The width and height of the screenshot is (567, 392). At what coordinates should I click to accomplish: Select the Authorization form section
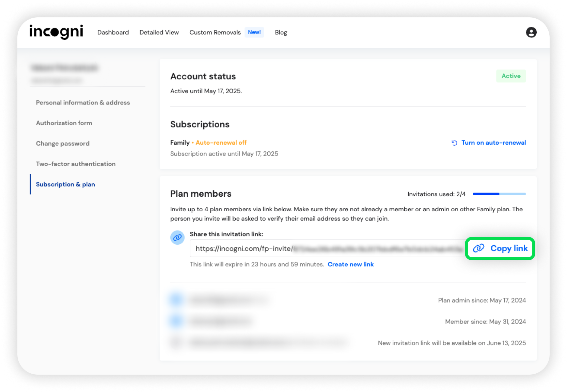click(64, 123)
